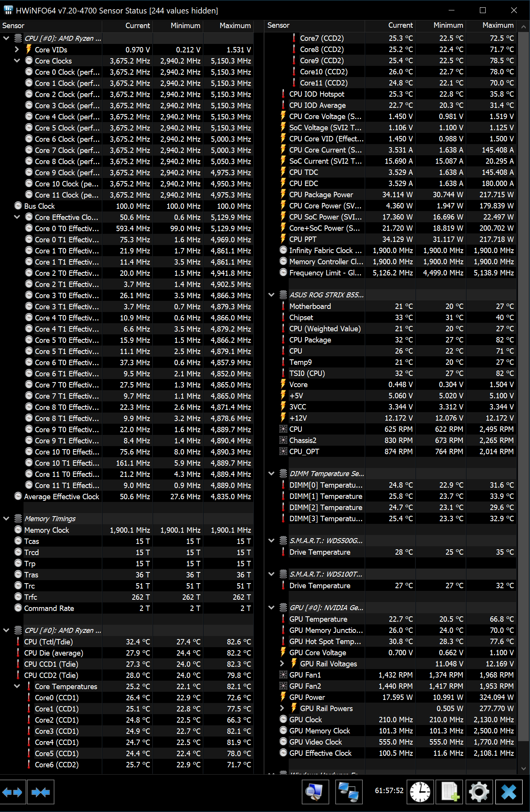The width and height of the screenshot is (530, 812).
Task: Click the collapse columns arrows button
Action: pyautogui.click(x=41, y=792)
